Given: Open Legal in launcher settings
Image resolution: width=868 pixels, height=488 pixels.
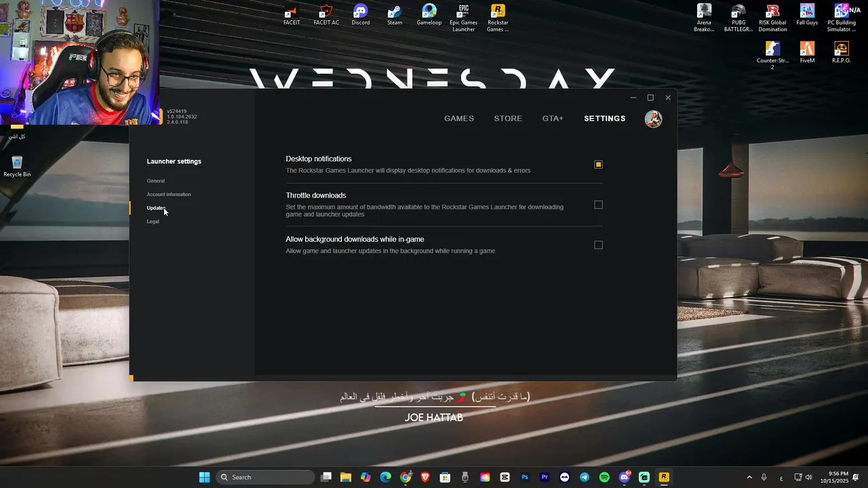Looking at the screenshot, I should 153,222.
